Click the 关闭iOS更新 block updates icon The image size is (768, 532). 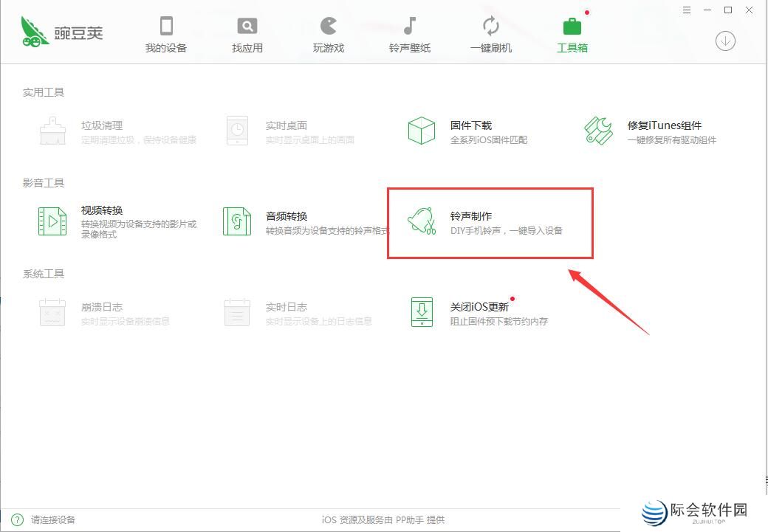pos(421,312)
